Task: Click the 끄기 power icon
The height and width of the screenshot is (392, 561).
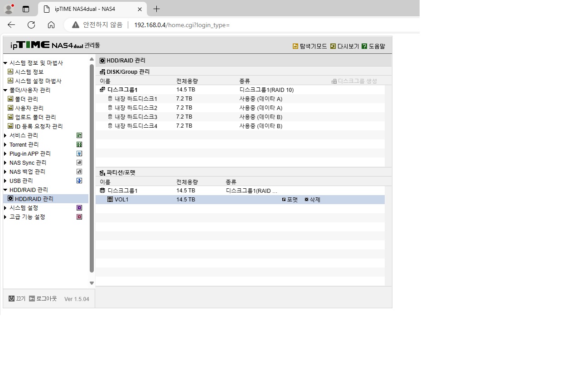Action: [11, 299]
